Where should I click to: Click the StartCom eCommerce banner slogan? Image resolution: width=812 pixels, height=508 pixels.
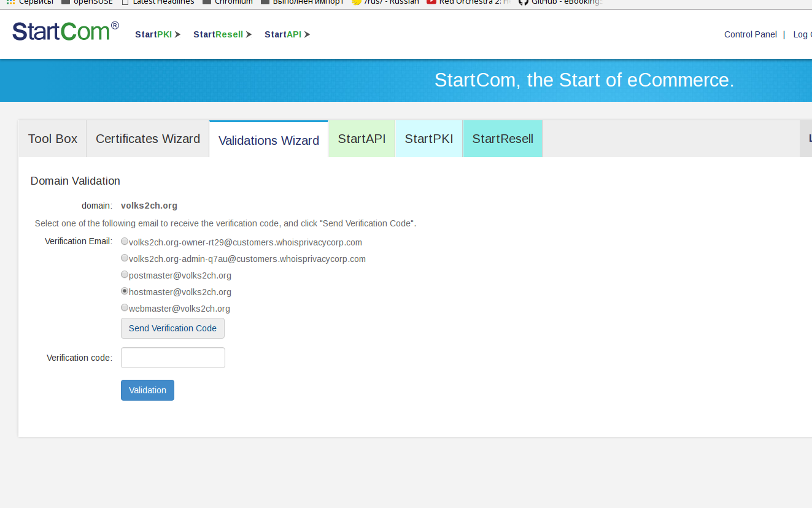click(584, 80)
